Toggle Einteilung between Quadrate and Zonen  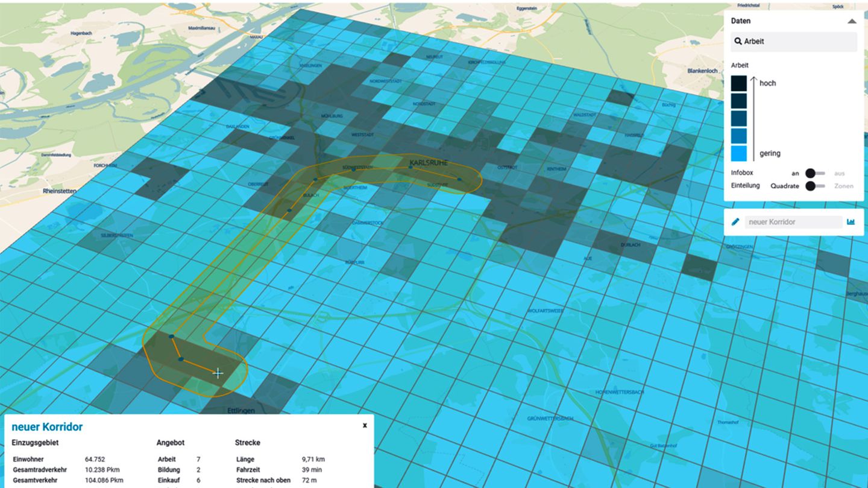[x=815, y=186]
